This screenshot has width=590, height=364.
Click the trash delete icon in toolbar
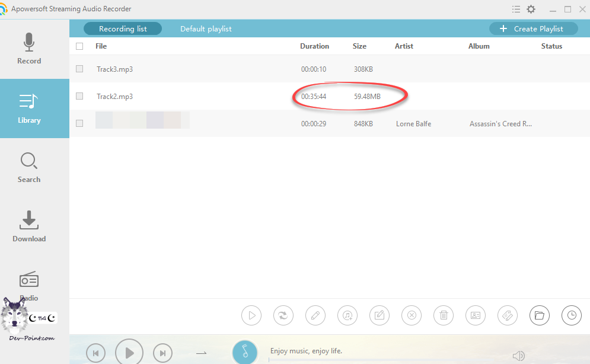[x=444, y=315]
